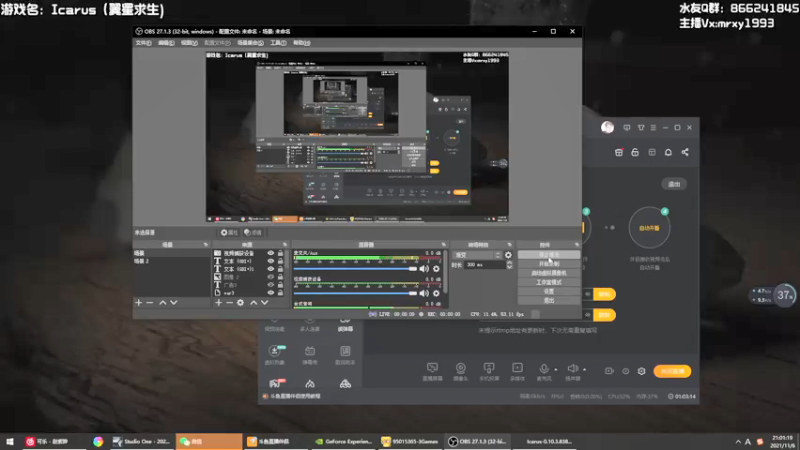Image resolution: width=800 pixels, height=450 pixels.
Task: Open the notification bell in companion window
Action: 668,152
